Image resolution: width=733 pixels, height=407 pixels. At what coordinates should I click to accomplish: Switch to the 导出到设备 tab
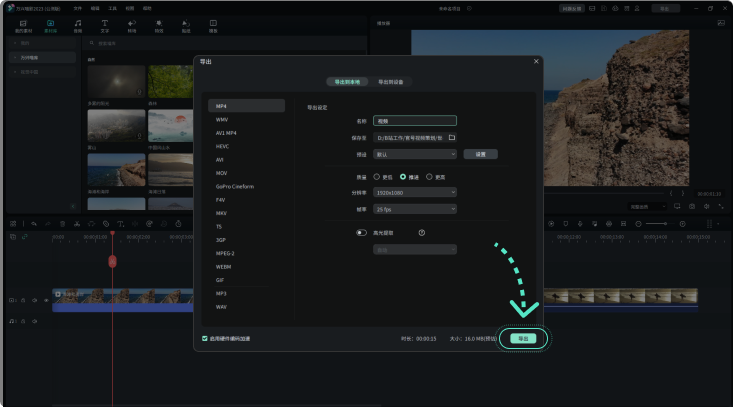tap(392, 82)
